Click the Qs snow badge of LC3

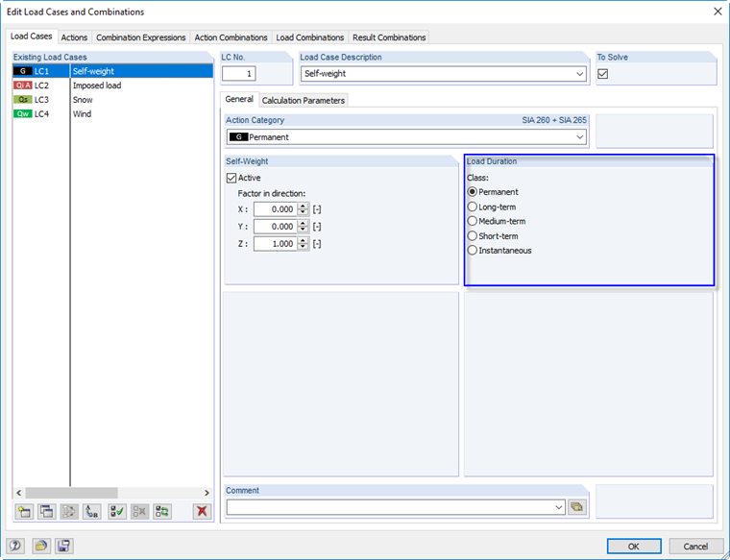click(x=23, y=100)
